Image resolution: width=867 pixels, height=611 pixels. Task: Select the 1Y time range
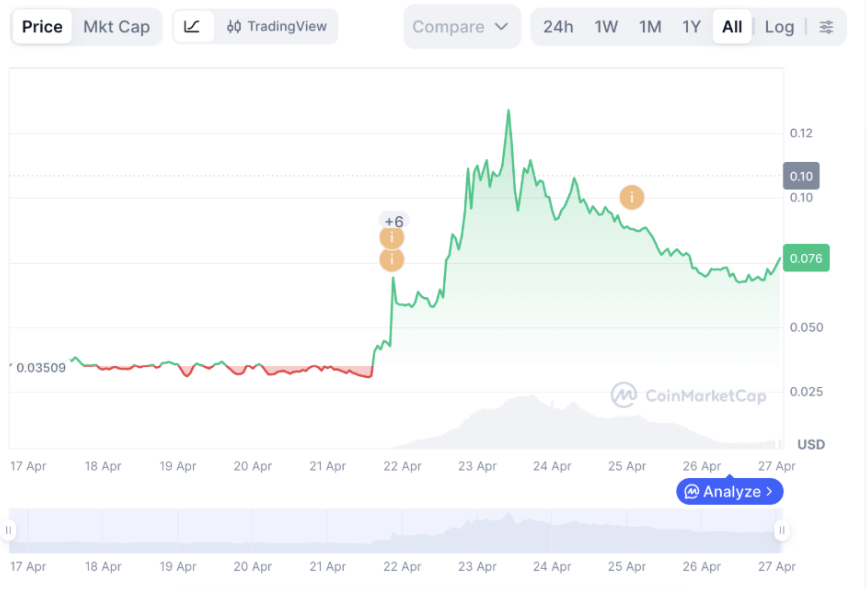point(691,27)
